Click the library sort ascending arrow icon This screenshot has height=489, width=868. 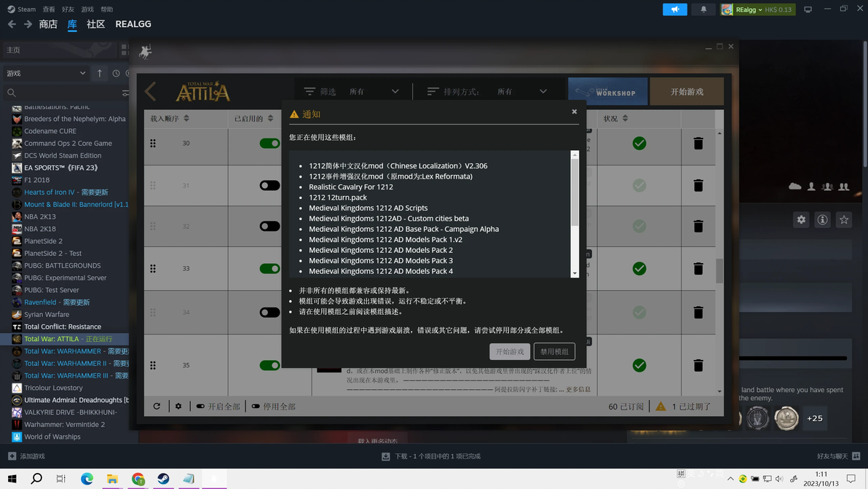pyautogui.click(x=100, y=73)
